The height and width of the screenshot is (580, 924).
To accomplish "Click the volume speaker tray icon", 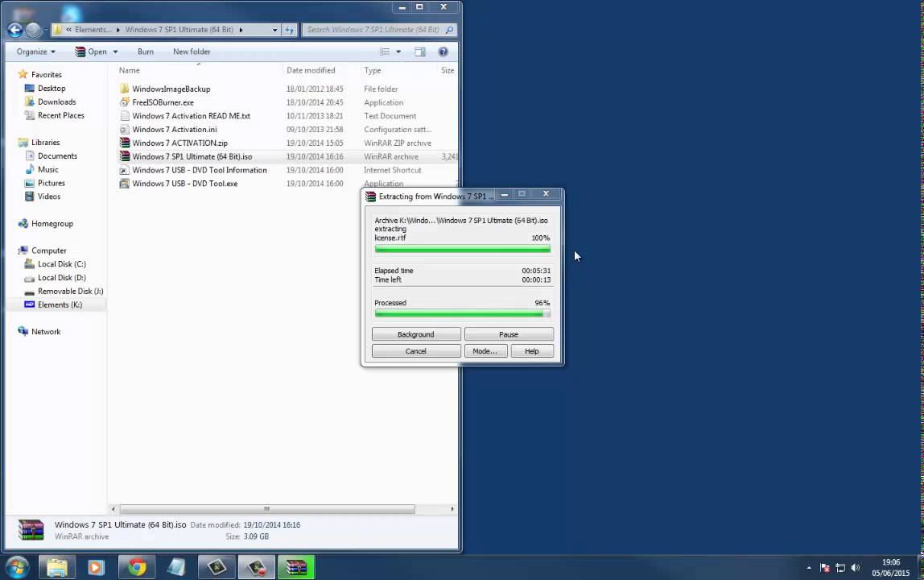I will 856,568.
